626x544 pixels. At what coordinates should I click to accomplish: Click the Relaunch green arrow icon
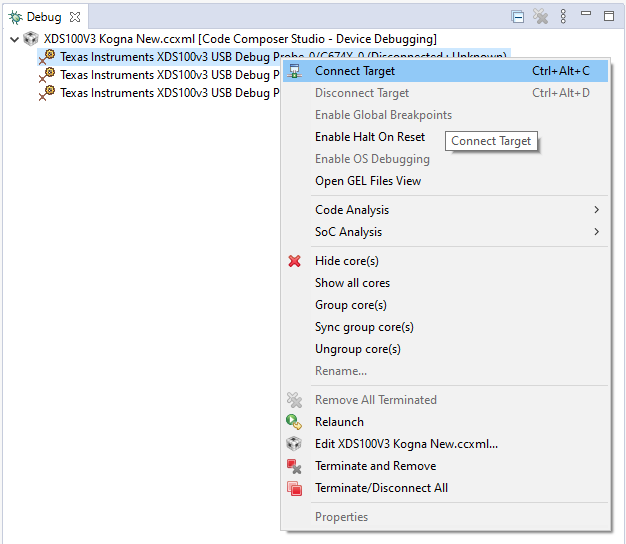(295, 422)
